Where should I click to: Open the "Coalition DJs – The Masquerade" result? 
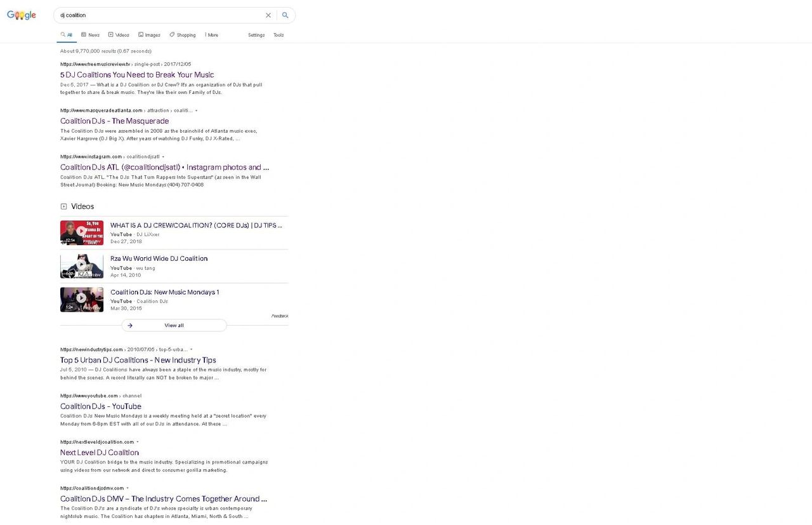(x=115, y=121)
